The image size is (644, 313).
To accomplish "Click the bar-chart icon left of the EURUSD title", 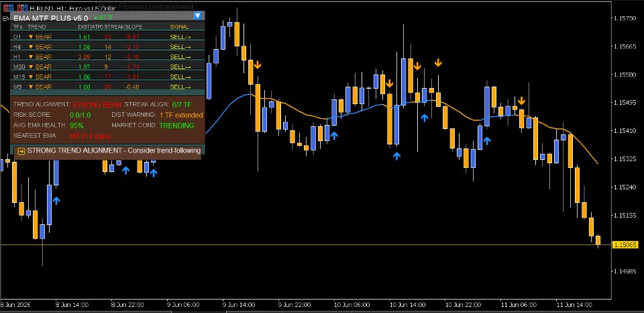I will (x=21, y=7).
